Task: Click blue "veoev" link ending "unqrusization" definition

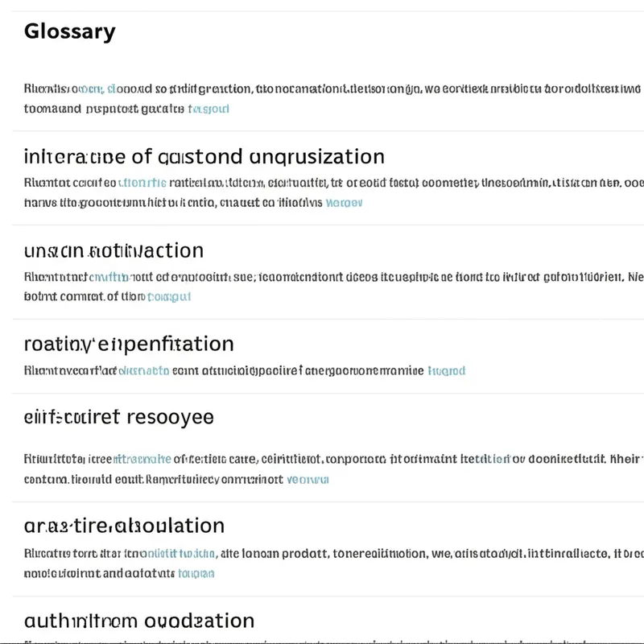Action: [x=344, y=203]
